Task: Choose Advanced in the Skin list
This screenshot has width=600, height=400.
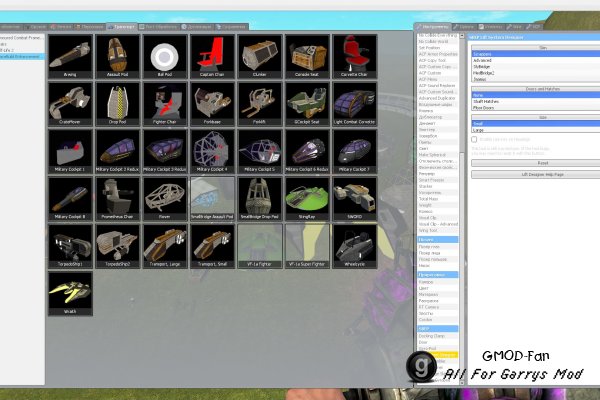Action: 536,60
